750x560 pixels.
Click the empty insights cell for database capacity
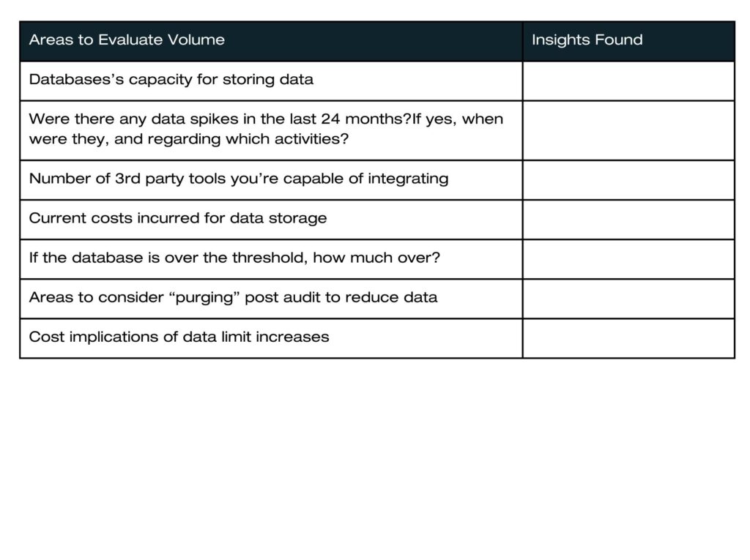pos(628,81)
